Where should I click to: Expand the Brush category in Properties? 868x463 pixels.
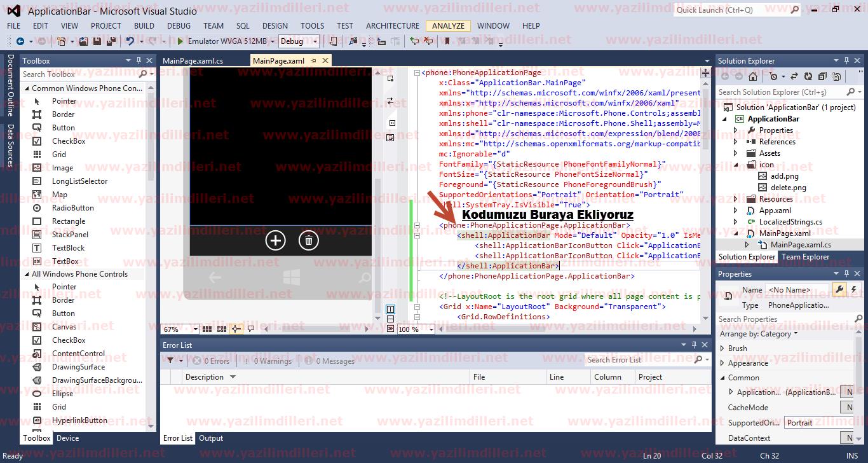[722, 349]
